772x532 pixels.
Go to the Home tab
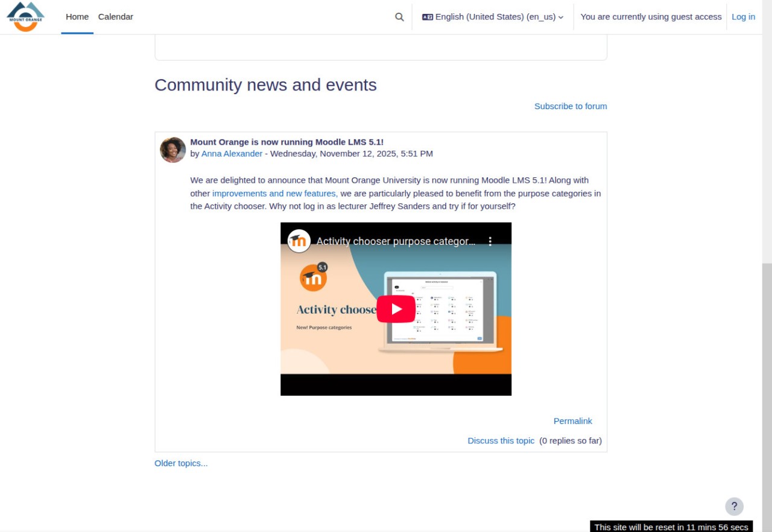point(77,17)
